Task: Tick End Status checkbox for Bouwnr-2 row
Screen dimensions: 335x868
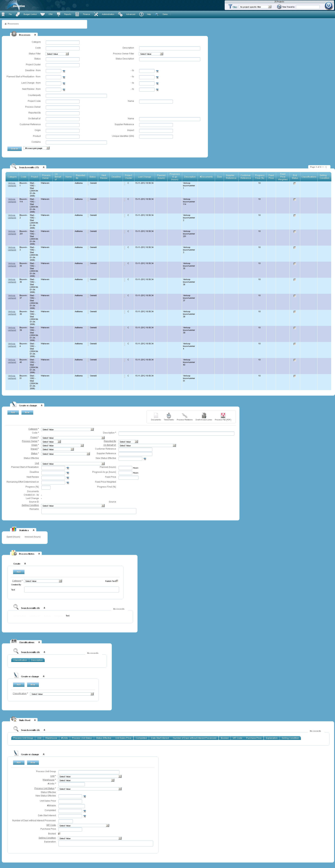Action: coord(295,215)
